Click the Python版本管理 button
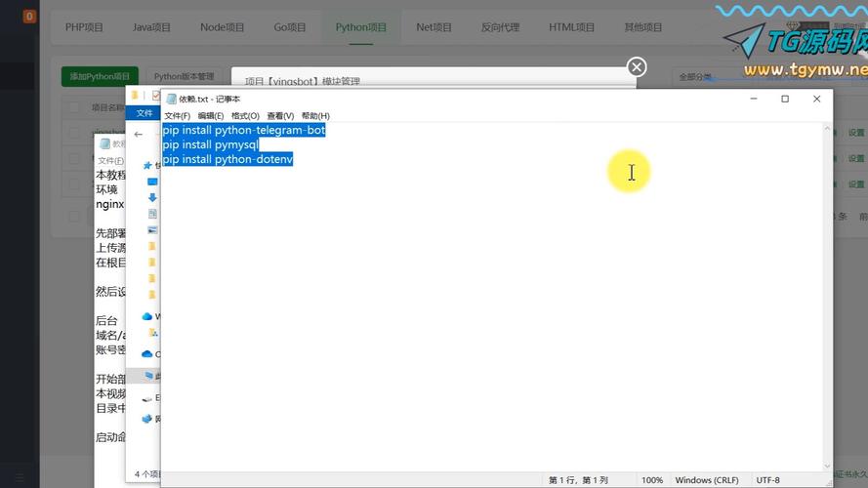This screenshot has width=868, height=488. click(x=184, y=76)
